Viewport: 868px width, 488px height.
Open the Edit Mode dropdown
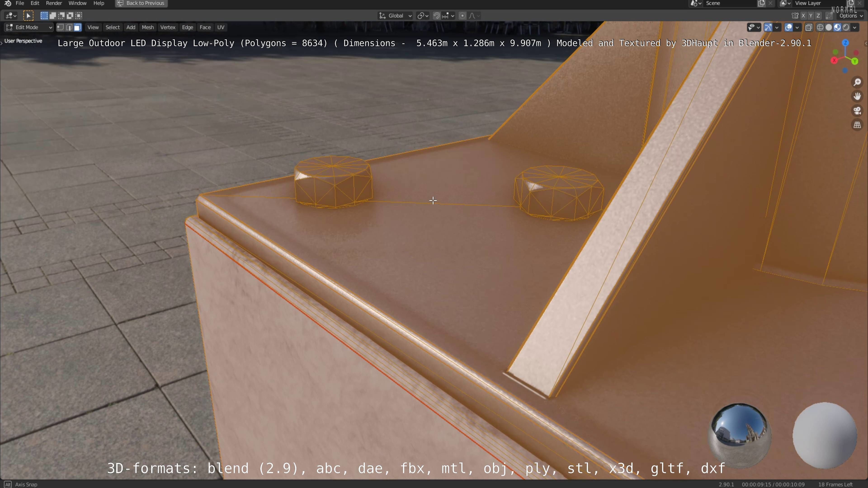pos(29,28)
